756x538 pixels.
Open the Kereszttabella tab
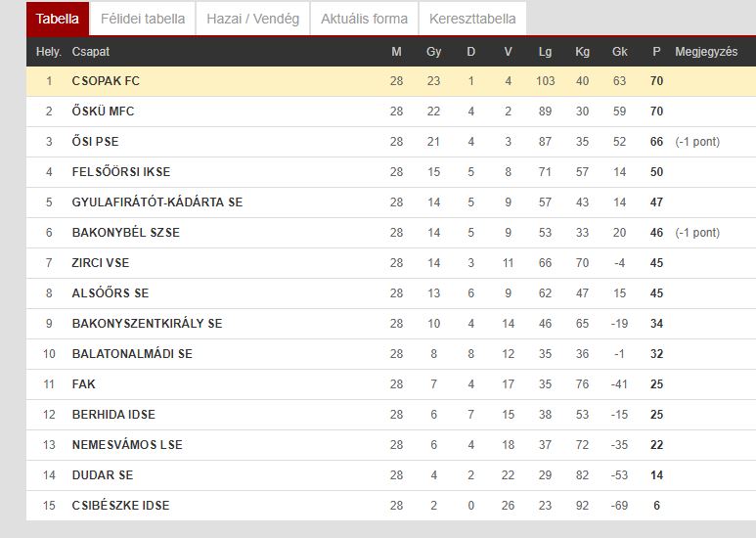(472, 19)
